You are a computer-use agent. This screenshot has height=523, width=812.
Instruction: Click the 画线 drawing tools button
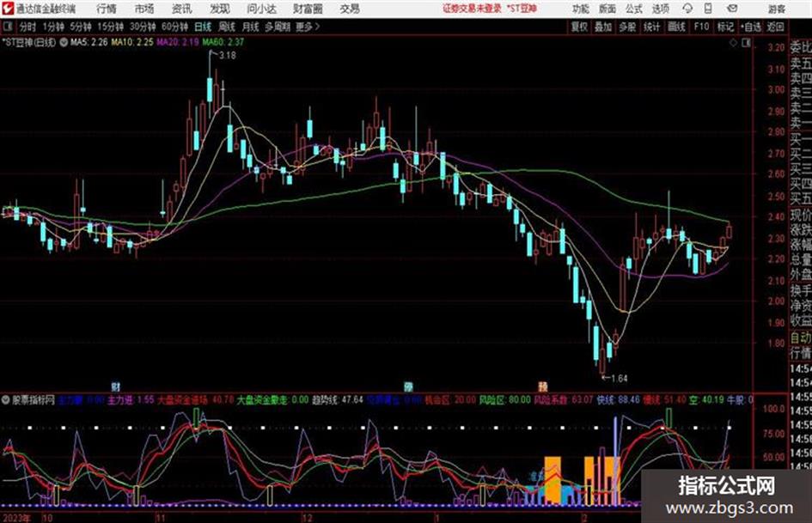coord(676,27)
